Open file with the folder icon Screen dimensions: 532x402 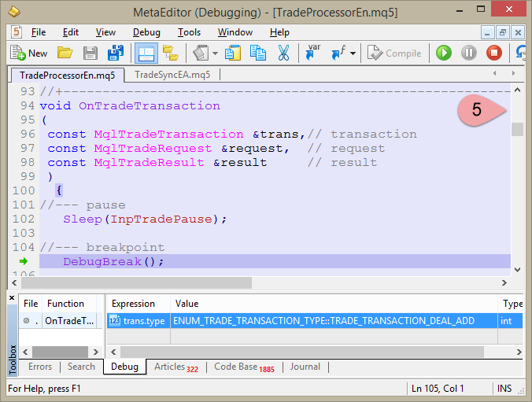coord(65,53)
